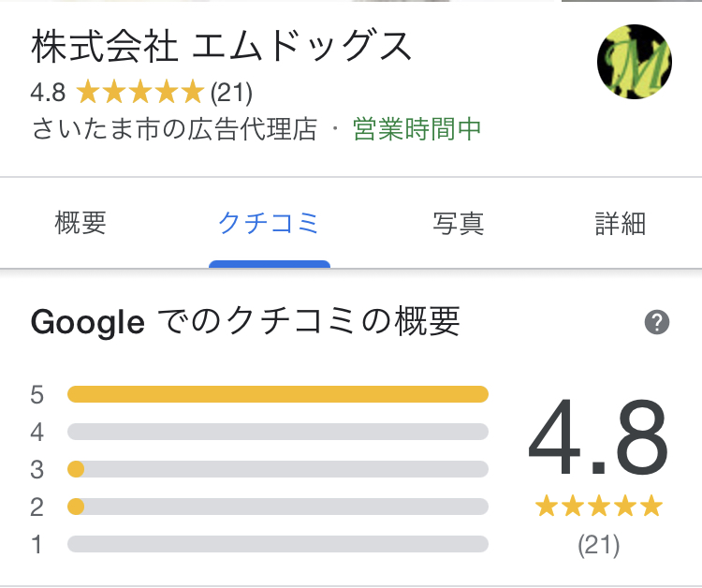This screenshot has width=702, height=588.
Task: Click the Google でのクチコミの概要 heading
Action: pos(245,323)
